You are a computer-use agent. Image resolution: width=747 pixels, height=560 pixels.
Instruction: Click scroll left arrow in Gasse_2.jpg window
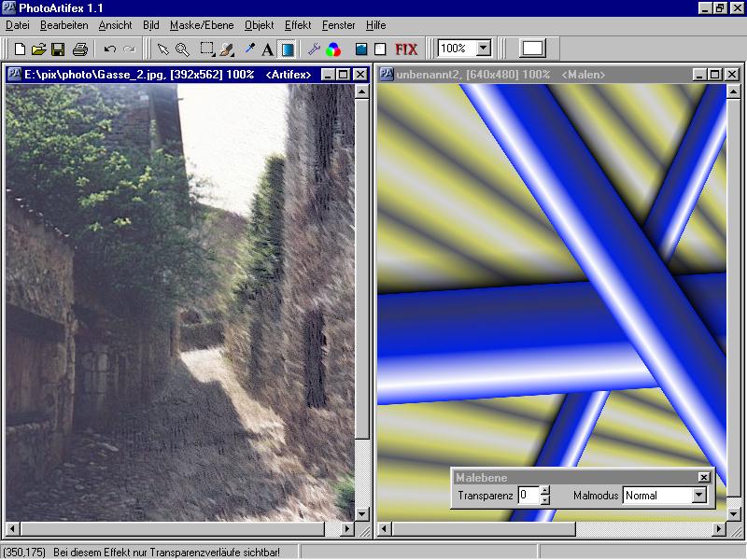pyautogui.click(x=13, y=528)
